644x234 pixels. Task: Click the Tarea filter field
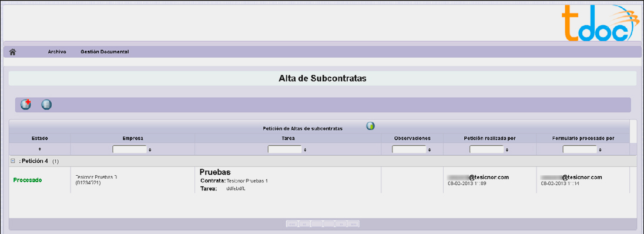(284, 149)
